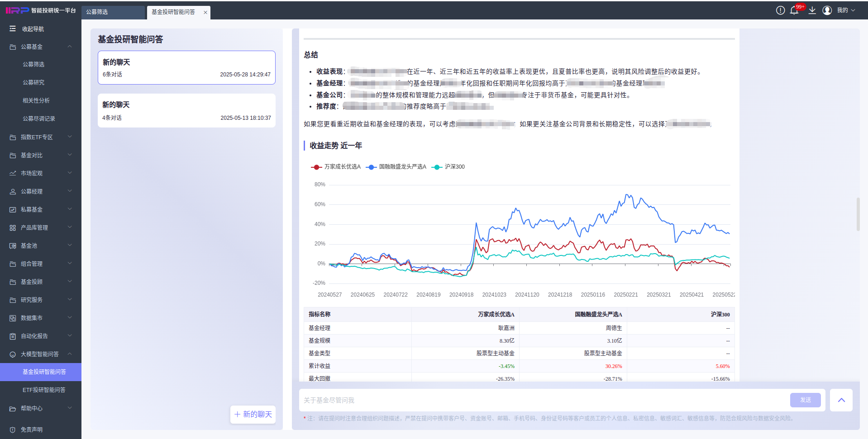868x439 pixels.
Task: Click the 基金池 icon in sidebar
Action: tap(13, 246)
